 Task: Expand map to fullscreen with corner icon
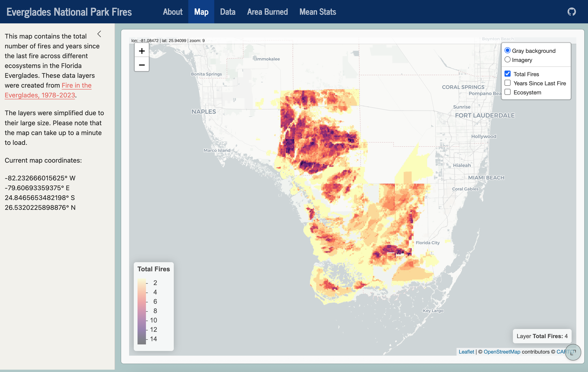tap(573, 352)
